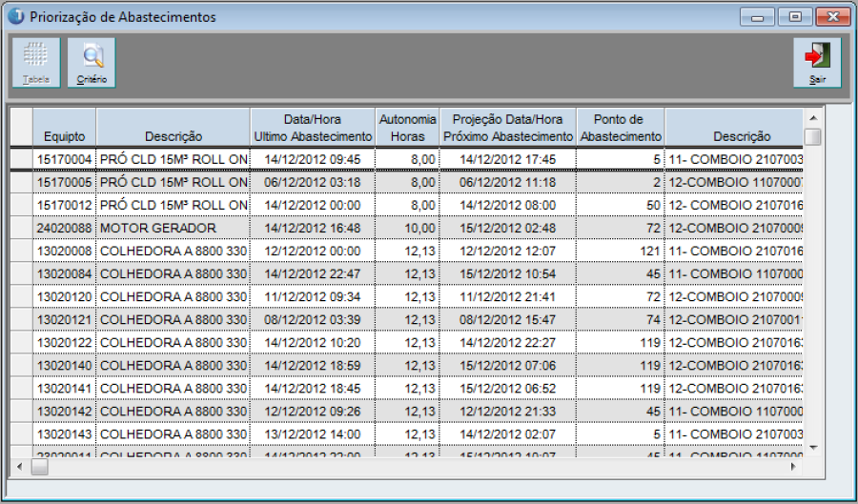This screenshot has height=504, width=858.
Task: Click the Projeção Data/Hora Próximo Abastecimento header
Action: 508,127
